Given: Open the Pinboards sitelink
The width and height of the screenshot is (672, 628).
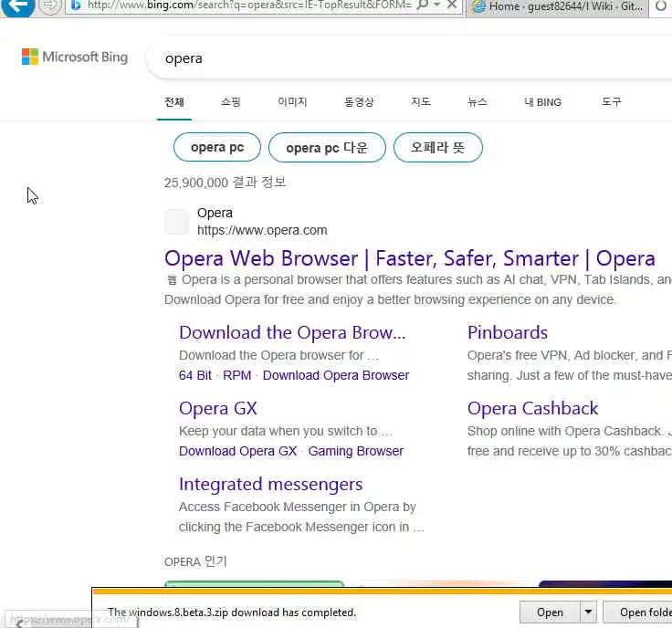Looking at the screenshot, I should [x=508, y=333].
